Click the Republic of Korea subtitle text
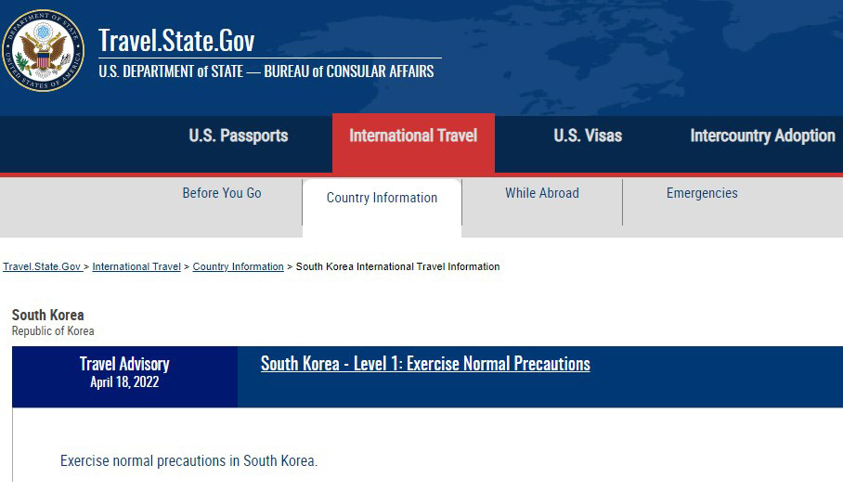Image resolution: width=843 pixels, height=504 pixels. point(53,331)
